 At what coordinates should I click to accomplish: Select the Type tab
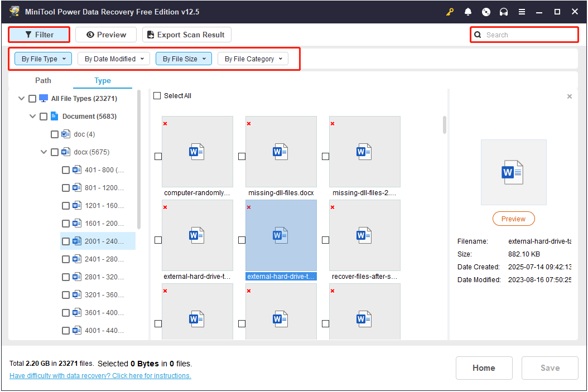tap(103, 80)
